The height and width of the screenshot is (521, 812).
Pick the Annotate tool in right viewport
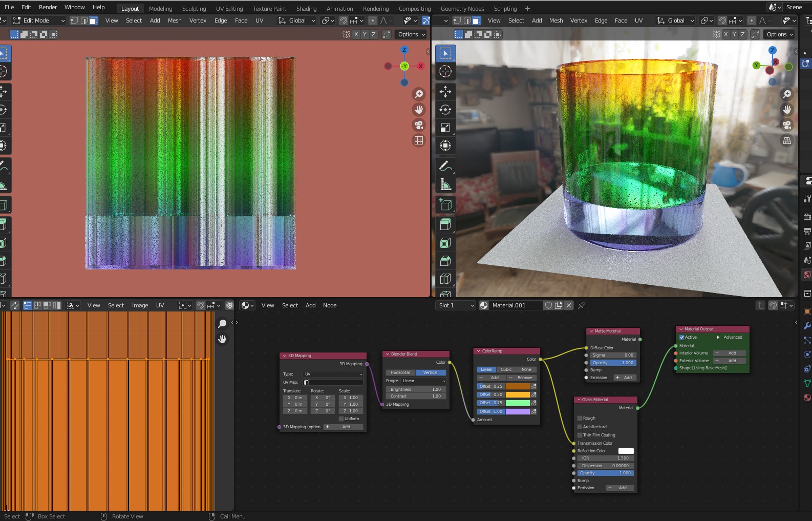pos(445,166)
